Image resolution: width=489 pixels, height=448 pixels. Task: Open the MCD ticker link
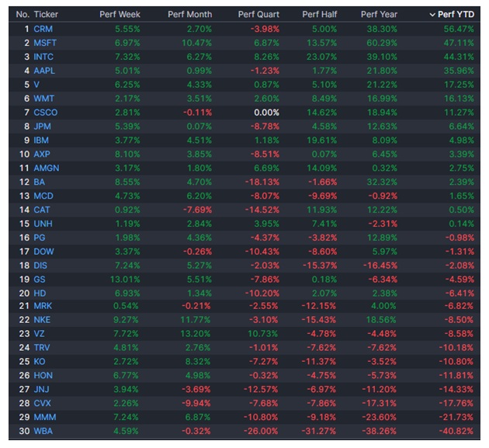click(x=43, y=196)
